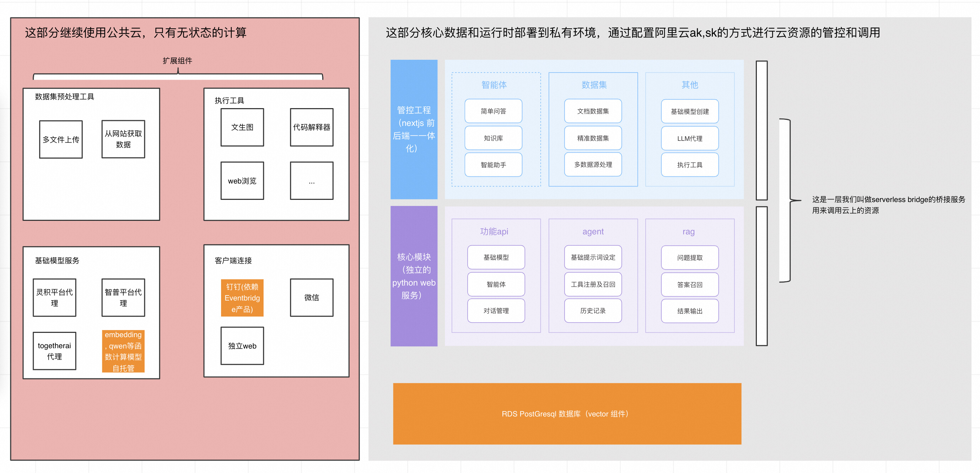The width and height of the screenshot is (980, 473).
Task: Select the 微信 client box
Action: click(x=312, y=297)
